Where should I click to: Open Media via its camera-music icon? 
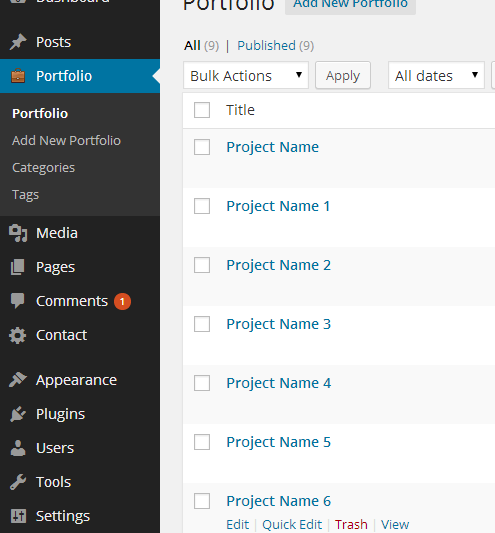[18, 233]
